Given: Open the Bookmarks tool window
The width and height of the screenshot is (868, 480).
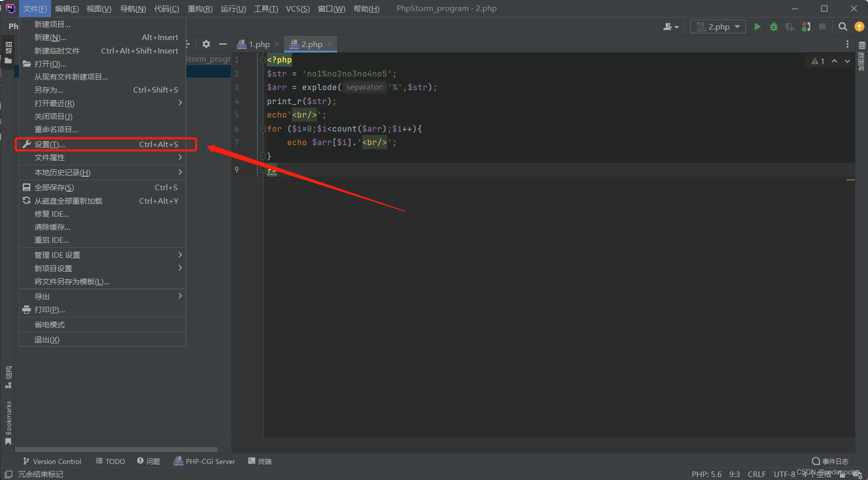Looking at the screenshot, I should tap(8, 423).
